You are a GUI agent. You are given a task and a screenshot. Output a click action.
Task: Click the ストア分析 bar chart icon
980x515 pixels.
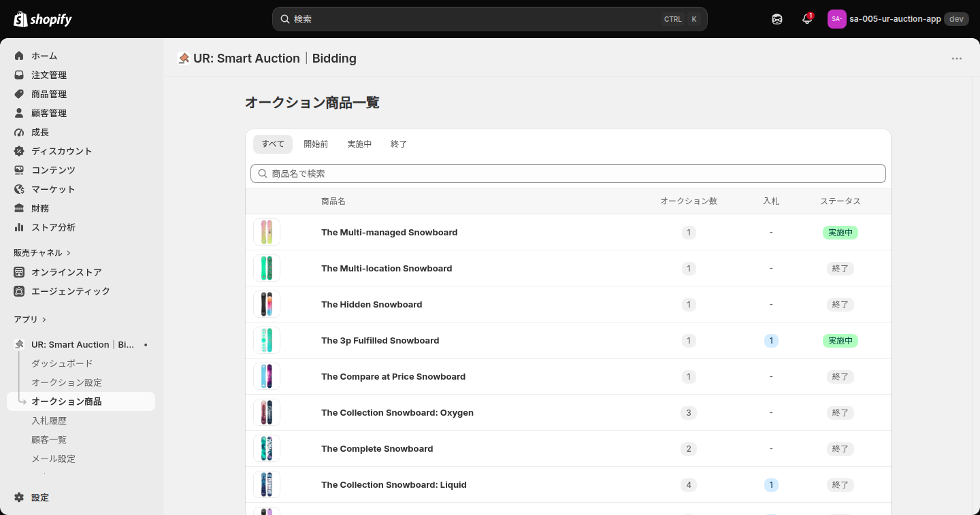pos(19,227)
